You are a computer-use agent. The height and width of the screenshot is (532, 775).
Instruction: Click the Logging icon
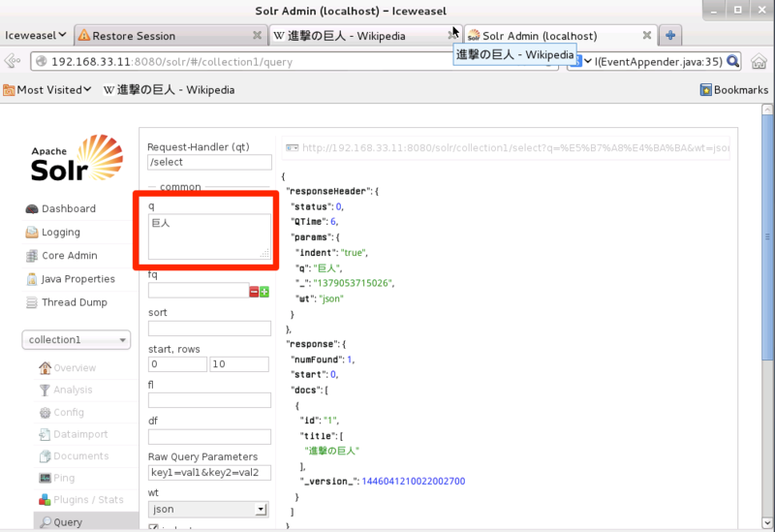pos(32,232)
